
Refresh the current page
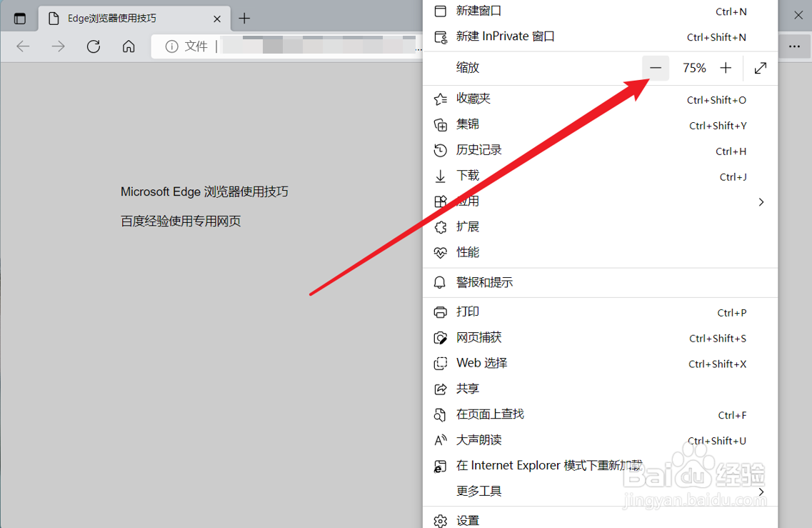[x=94, y=46]
